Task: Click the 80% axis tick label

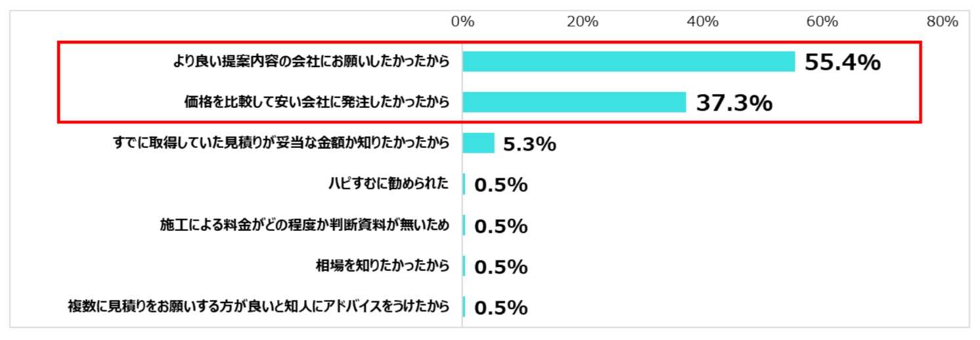Action: pos(943,22)
